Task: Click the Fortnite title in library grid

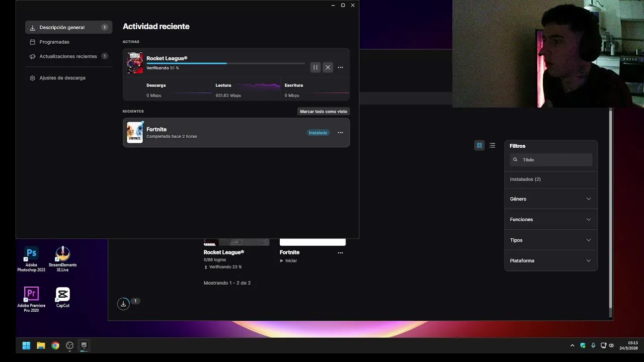Action: (290, 252)
